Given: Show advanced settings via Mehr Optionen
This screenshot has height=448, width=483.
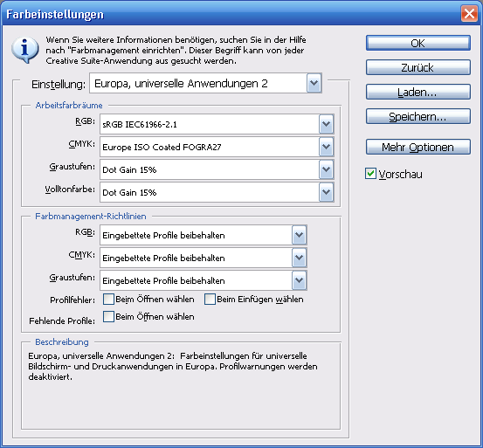Looking at the screenshot, I should click(x=418, y=147).
